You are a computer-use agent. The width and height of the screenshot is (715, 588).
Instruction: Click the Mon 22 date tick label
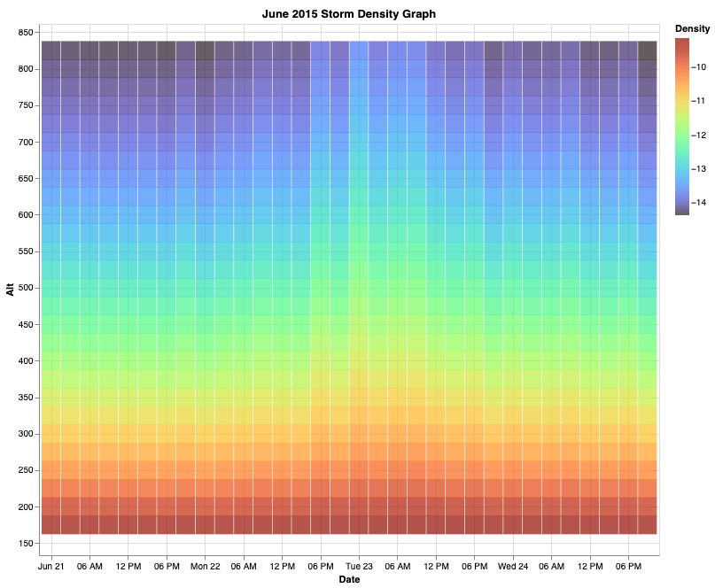[x=205, y=566]
